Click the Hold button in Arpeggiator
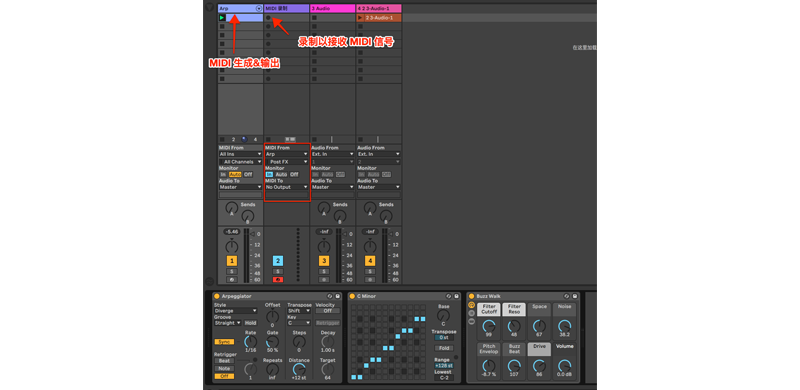 [251, 323]
